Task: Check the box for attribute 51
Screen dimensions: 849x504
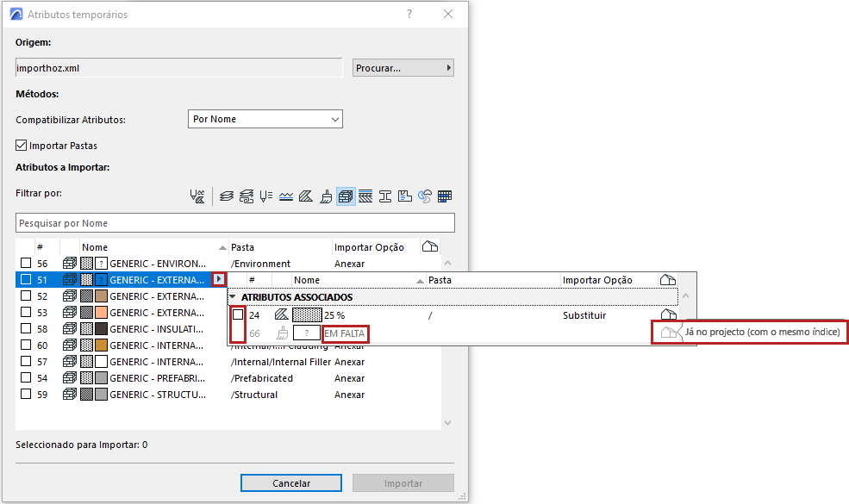Action: 26,279
